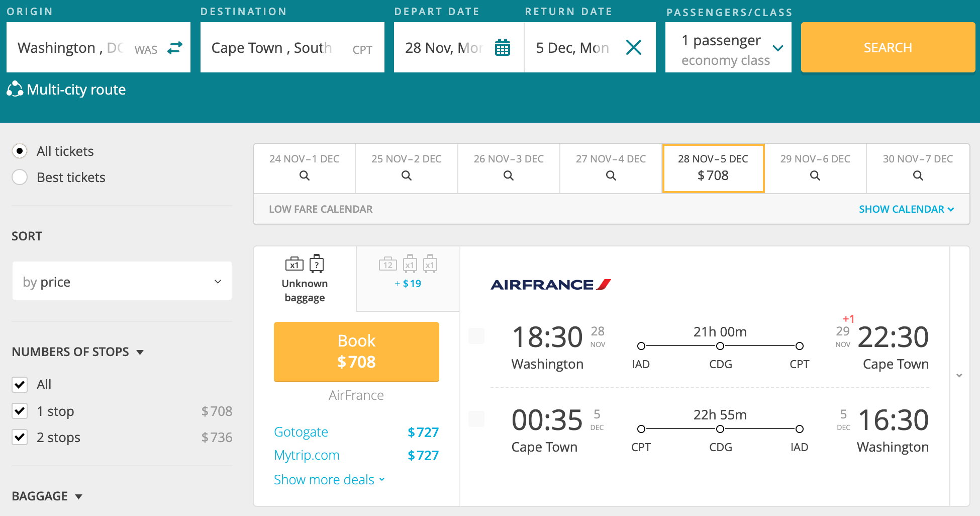Search fares for 24 Nov–1 Dec

coord(304,168)
